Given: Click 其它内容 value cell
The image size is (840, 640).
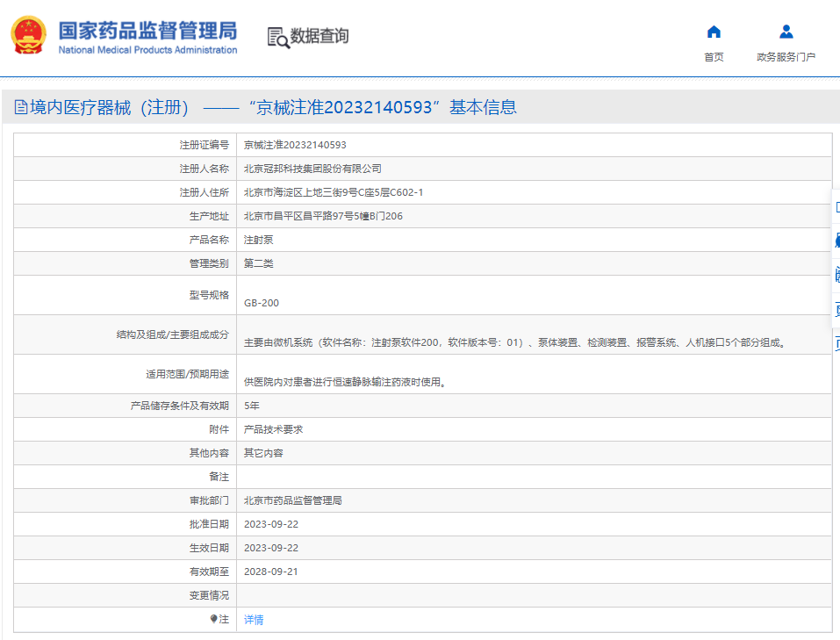Looking at the screenshot, I should 263,453.
